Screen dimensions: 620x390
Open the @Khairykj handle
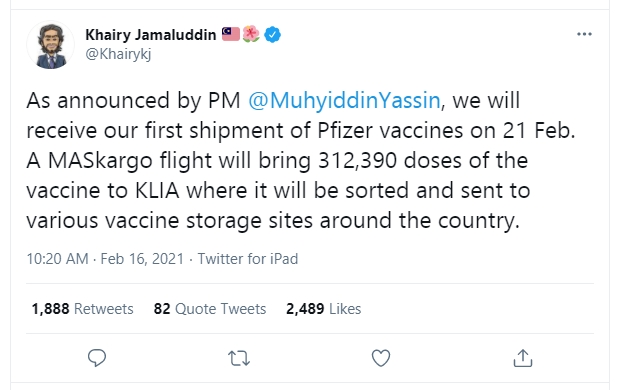coord(118,54)
